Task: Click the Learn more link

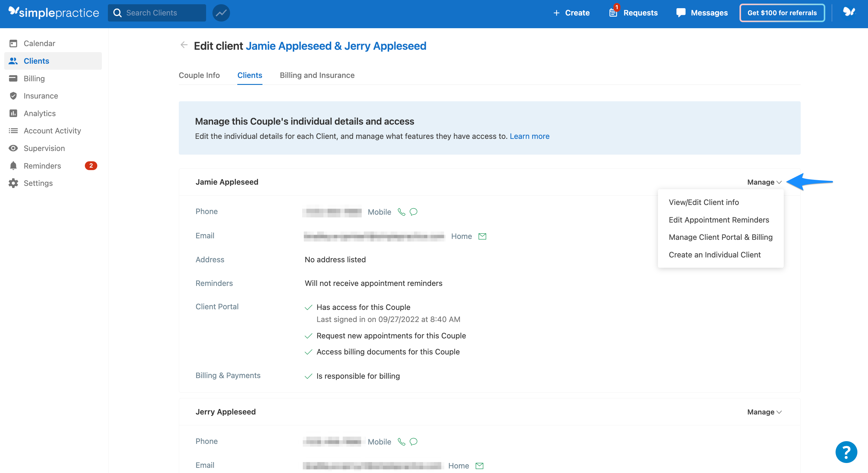Action: click(x=529, y=136)
